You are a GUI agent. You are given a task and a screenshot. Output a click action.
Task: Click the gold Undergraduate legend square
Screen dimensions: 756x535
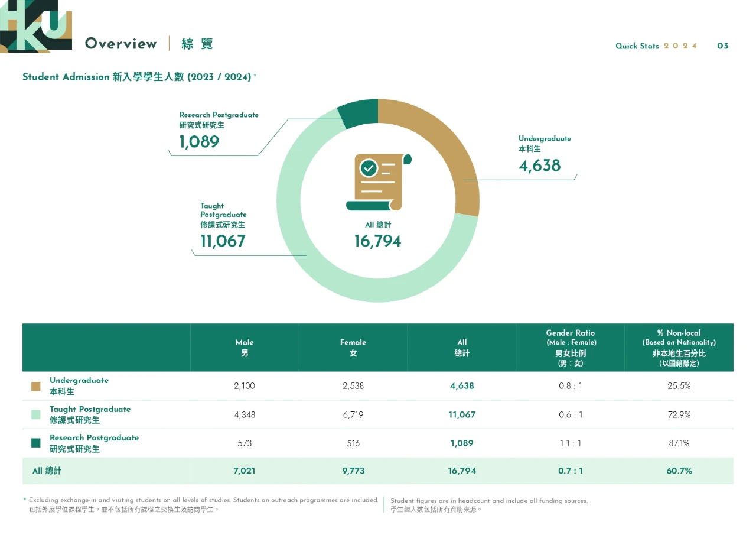pyautogui.click(x=36, y=386)
